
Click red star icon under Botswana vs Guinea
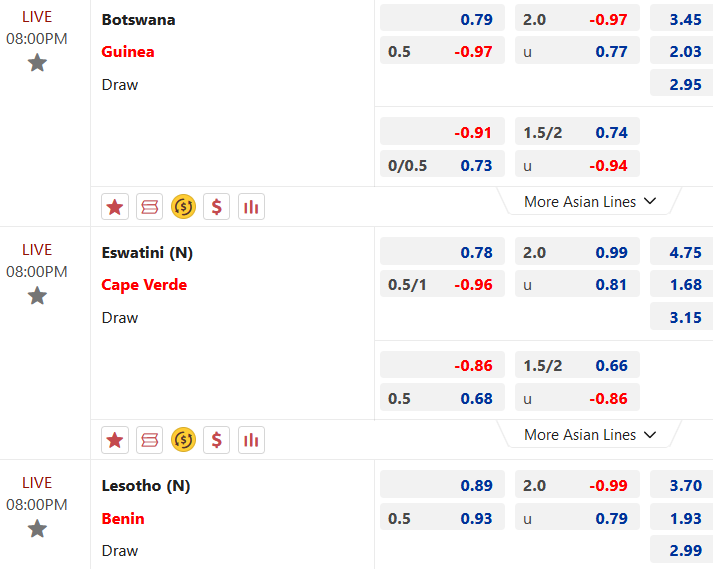[x=115, y=207]
